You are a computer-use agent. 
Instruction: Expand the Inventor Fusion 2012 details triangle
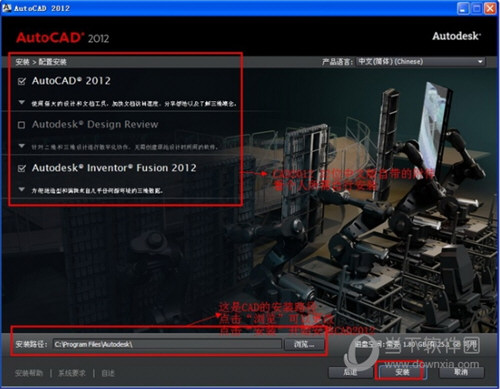(22, 189)
